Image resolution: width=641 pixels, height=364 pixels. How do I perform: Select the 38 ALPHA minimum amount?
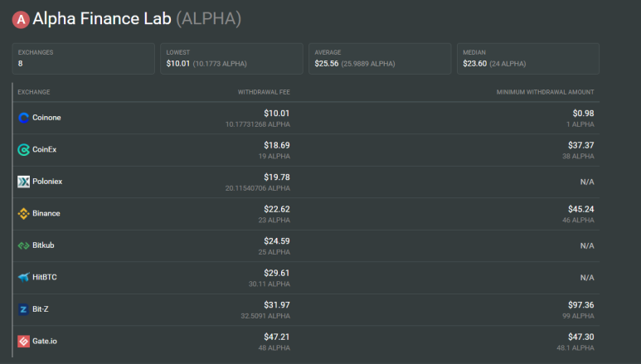(578, 156)
